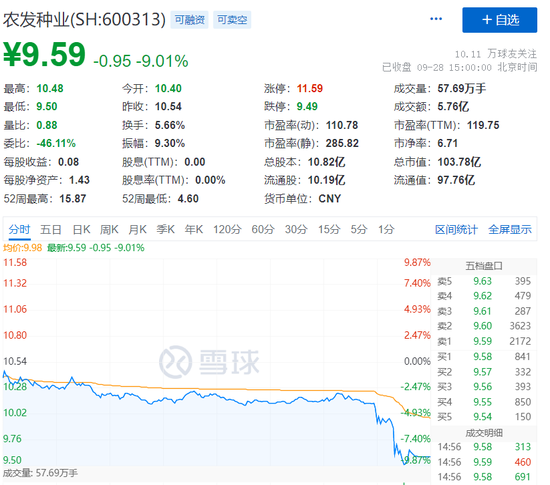Select the 5分 interval tab
Image resolution: width=550 pixels, height=485 pixels.
coord(359,230)
